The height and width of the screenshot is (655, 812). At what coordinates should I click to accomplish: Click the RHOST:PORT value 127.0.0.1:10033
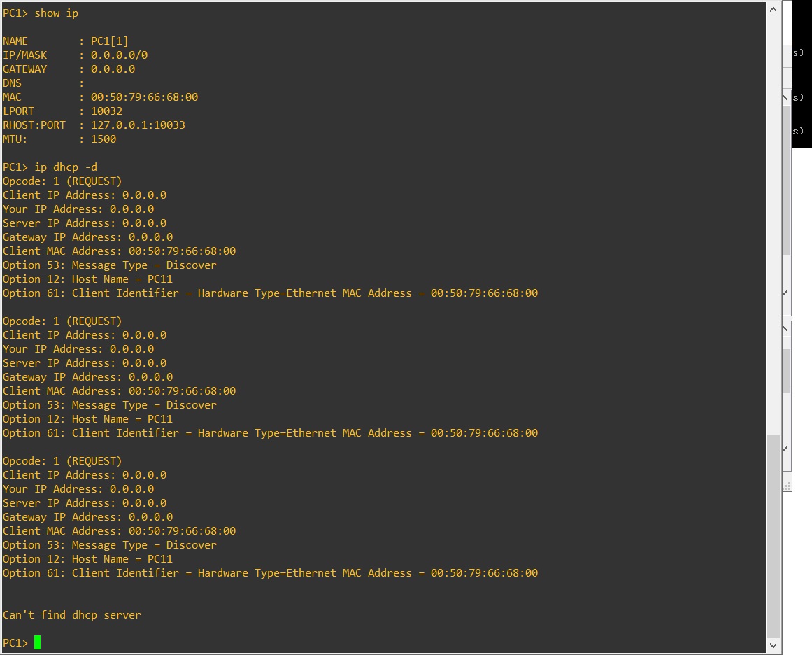point(138,125)
